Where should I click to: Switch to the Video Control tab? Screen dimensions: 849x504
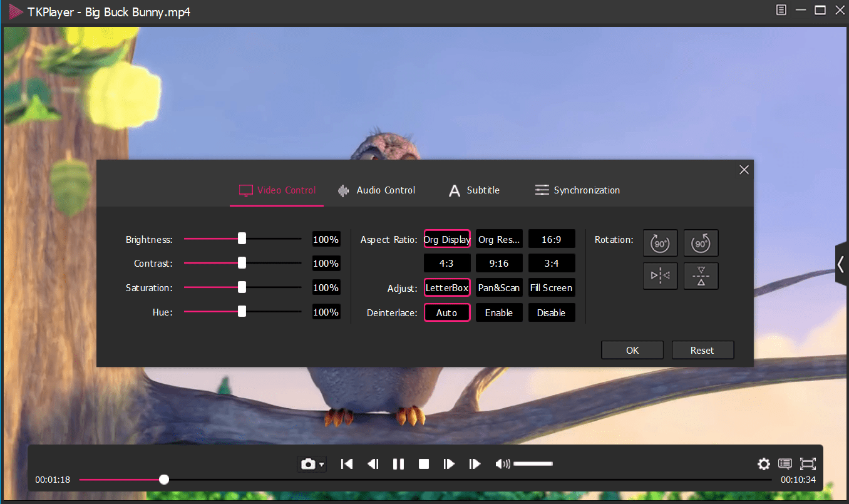[277, 190]
